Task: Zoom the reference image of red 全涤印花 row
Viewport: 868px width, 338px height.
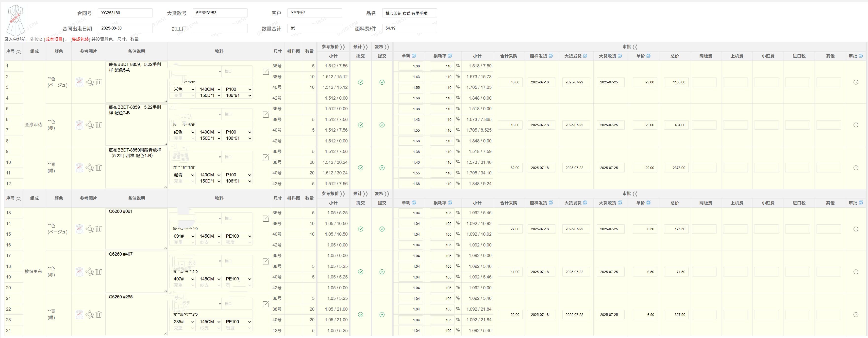Action: pyautogui.click(x=90, y=125)
